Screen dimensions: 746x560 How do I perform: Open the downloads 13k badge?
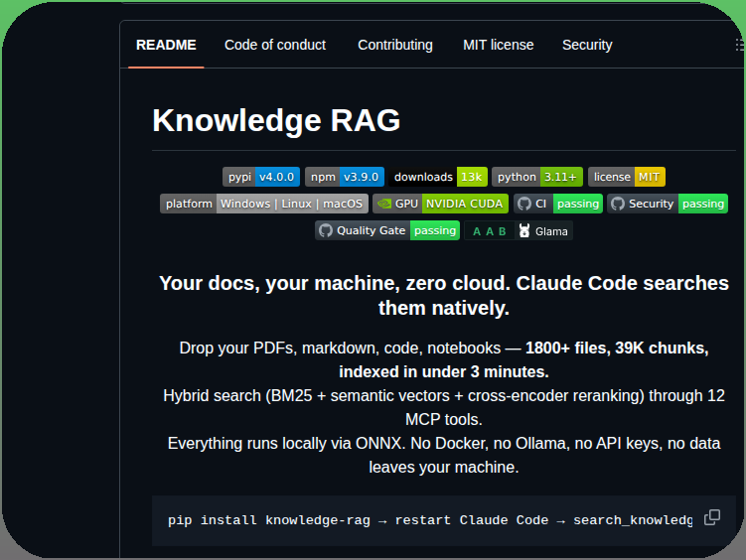tap(438, 177)
